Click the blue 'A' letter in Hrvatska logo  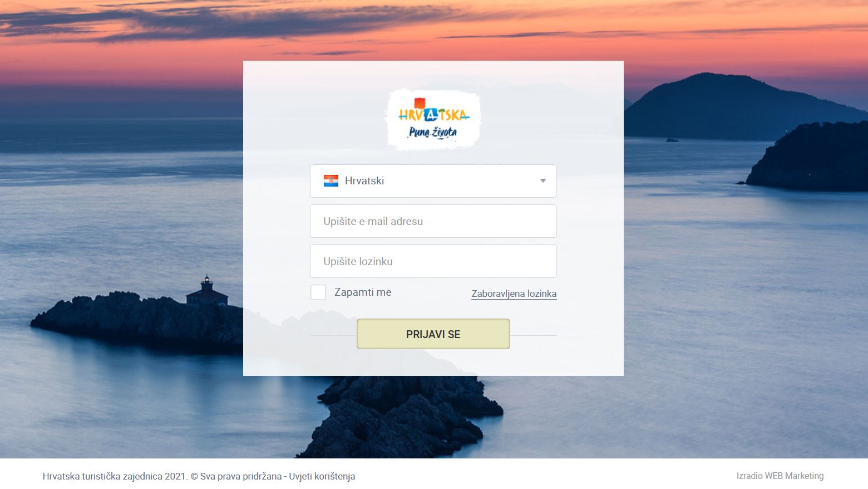[x=431, y=115]
